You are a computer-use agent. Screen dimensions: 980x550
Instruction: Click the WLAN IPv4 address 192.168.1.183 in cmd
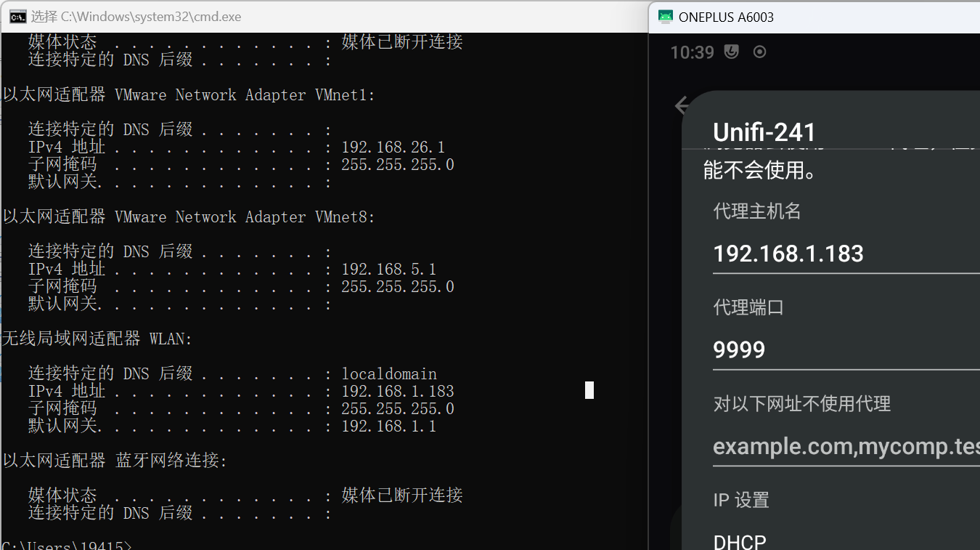pyautogui.click(x=398, y=391)
